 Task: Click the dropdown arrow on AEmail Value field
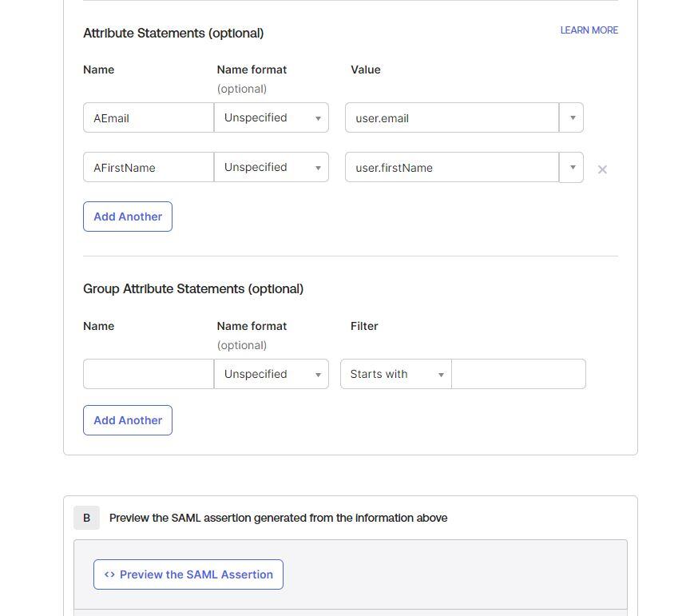coord(571,117)
